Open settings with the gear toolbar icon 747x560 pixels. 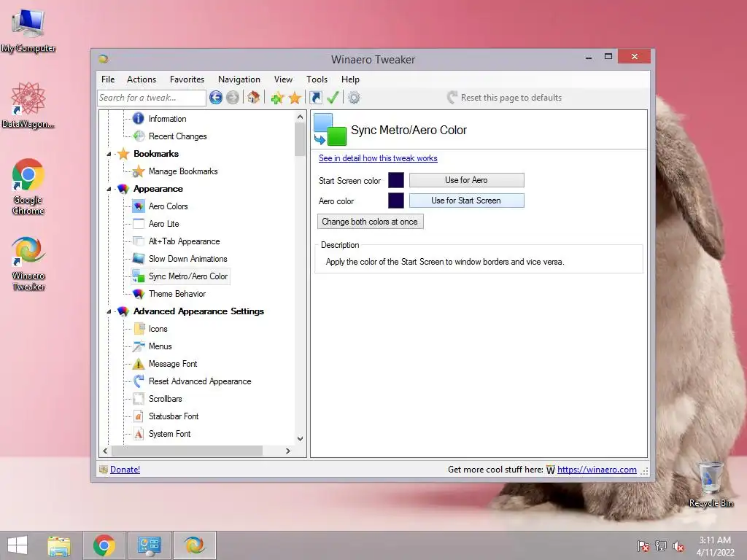point(354,98)
